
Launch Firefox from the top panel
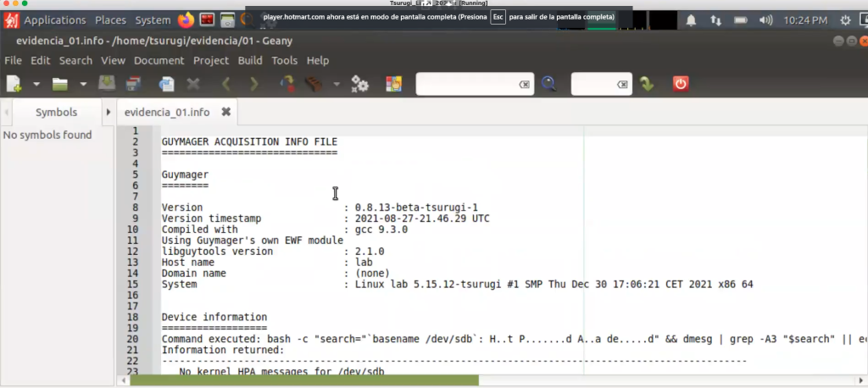pyautogui.click(x=186, y=20)
